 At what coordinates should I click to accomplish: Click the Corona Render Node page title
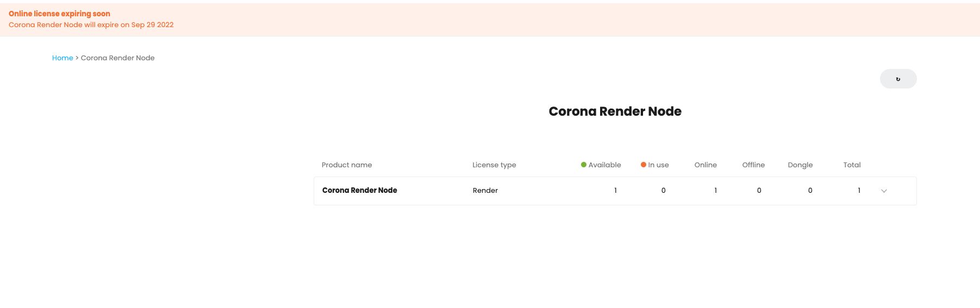(615, 111)
